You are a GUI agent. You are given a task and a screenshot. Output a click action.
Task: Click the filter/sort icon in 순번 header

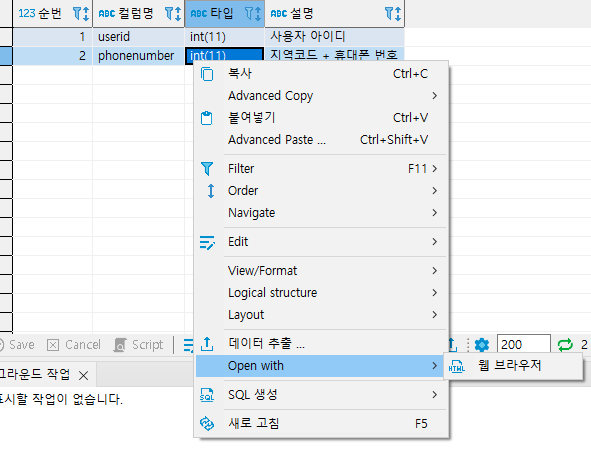[x=81, y=14]
